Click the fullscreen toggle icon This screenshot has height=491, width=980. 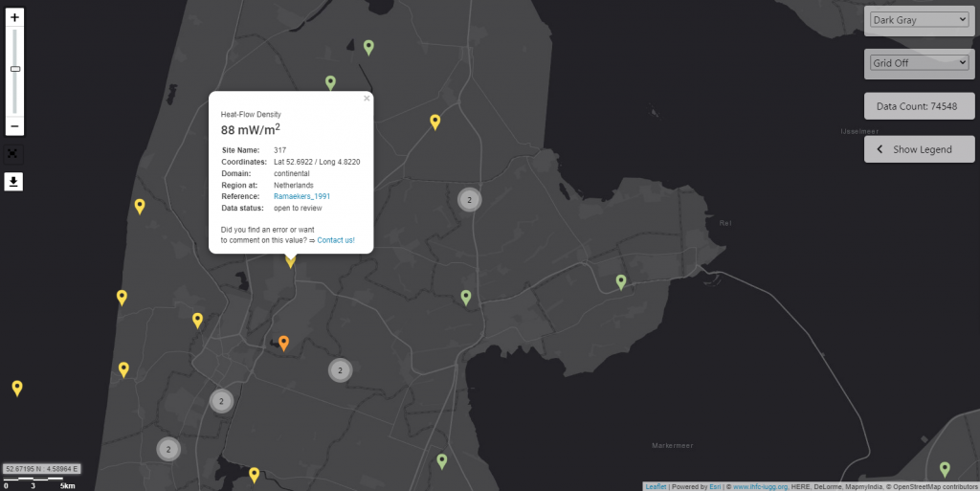(13, 153)
